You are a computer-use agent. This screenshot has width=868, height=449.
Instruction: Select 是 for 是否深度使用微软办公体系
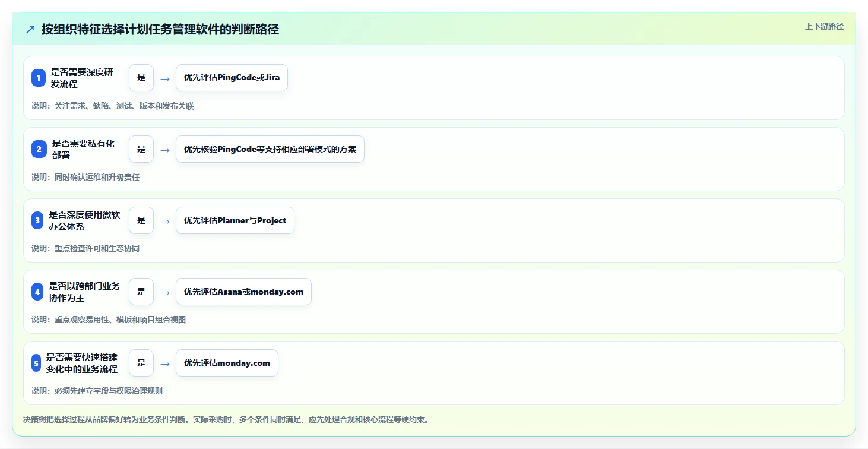tap(141, 220)
